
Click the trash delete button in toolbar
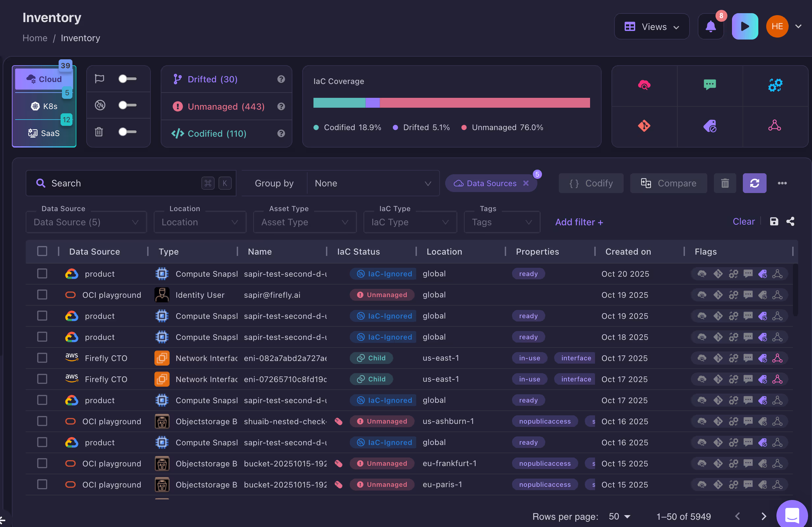point(725,183)
